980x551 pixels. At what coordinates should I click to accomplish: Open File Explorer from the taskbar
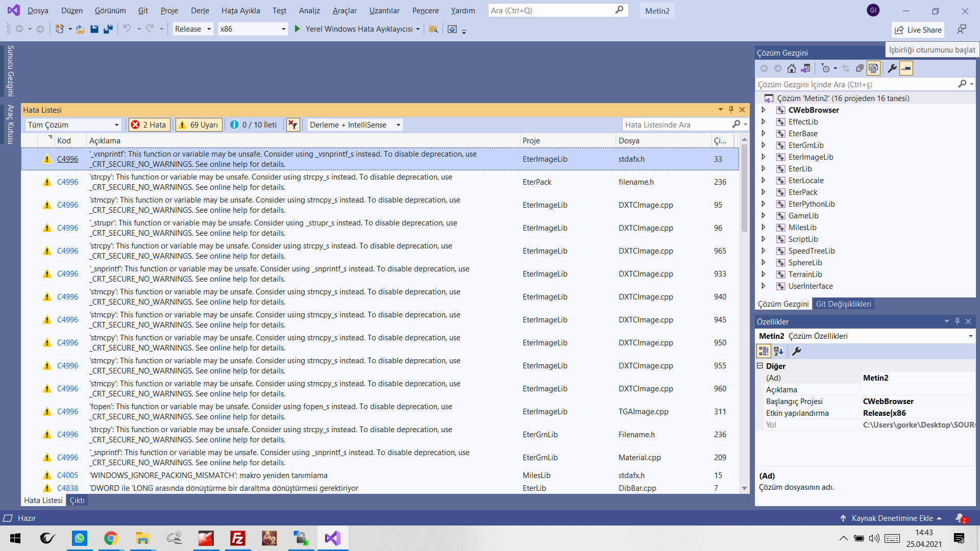142,538
